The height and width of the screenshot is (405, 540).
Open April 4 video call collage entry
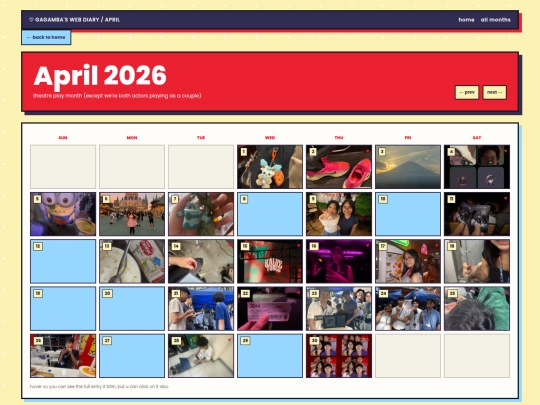coord(477,167)
